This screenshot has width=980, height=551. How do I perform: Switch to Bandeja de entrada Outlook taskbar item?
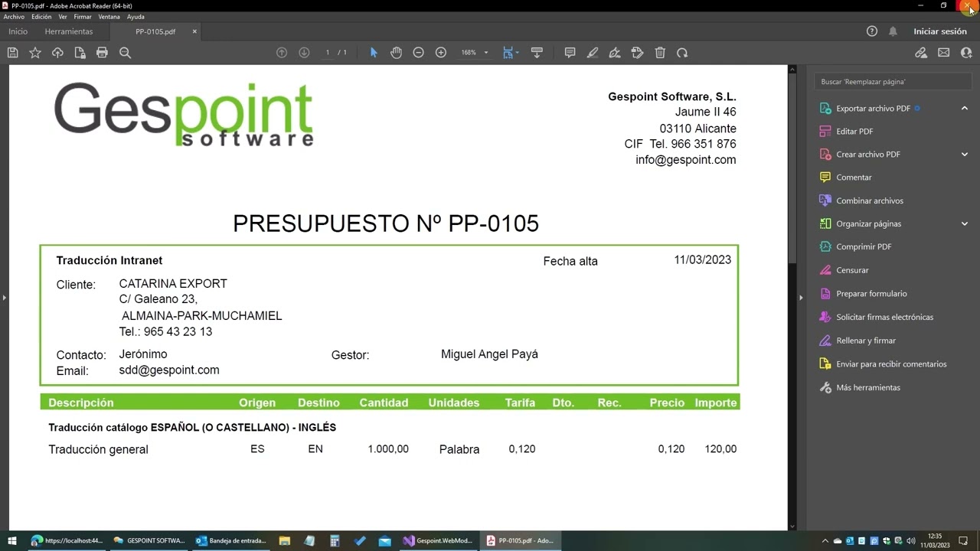click(231, 541)
